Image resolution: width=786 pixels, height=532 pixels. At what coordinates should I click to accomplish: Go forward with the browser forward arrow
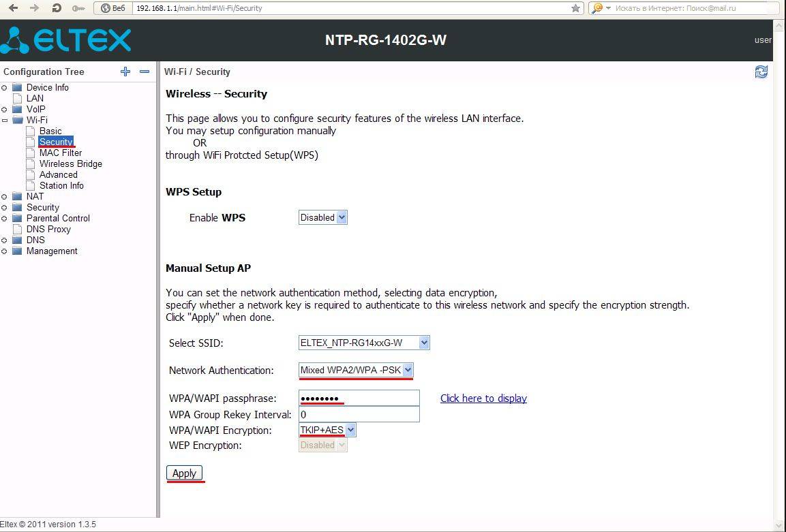[35, 8]
